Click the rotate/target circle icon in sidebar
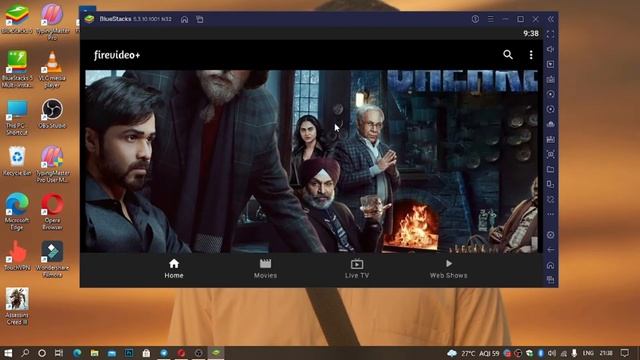This screenshot has height=360, width=640. point(550,109)
